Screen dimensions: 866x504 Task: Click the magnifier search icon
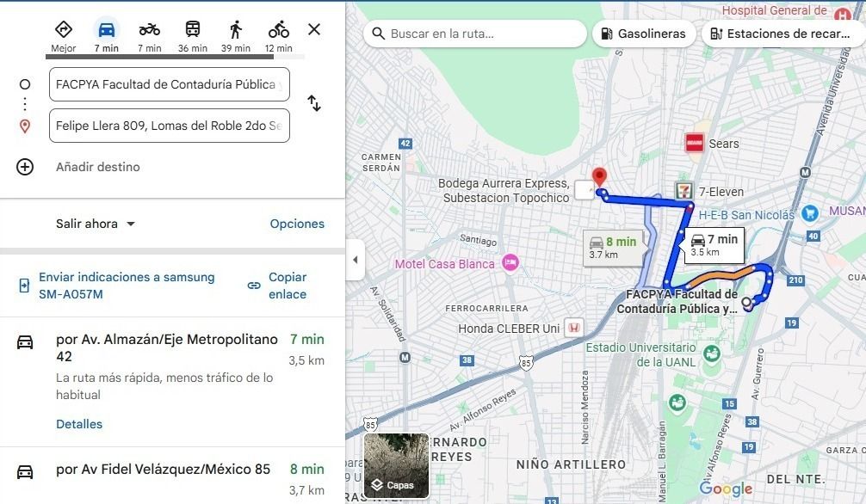point(378,34)
